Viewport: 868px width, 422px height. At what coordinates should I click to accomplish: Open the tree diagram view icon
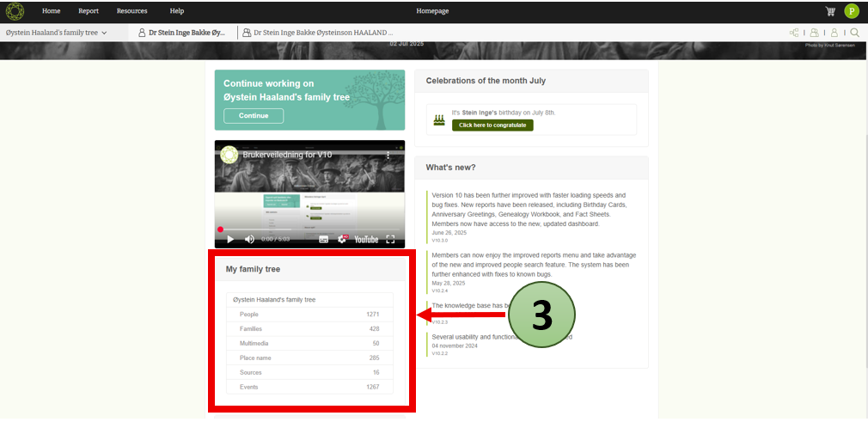pos(794,33)
